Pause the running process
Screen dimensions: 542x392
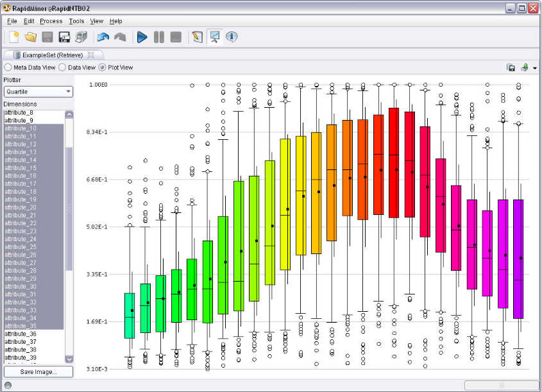(158, 37)
